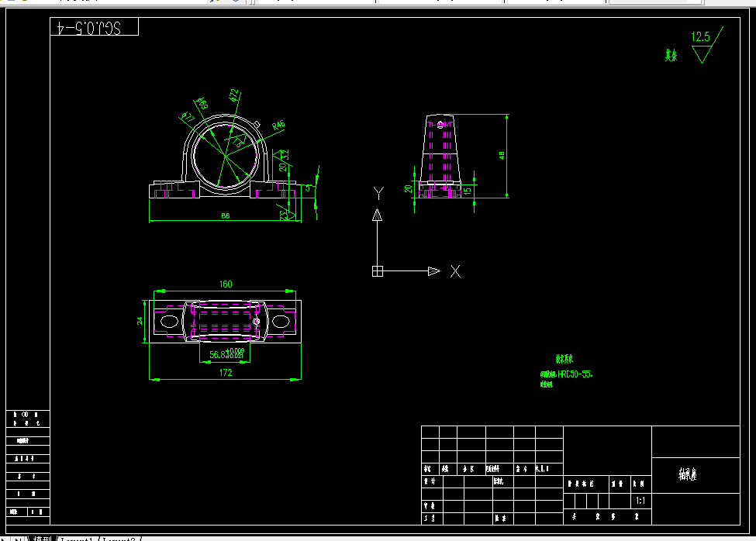Click the X axis label
Viewport: 756px width, 541px height.
(x=455, y=271)
